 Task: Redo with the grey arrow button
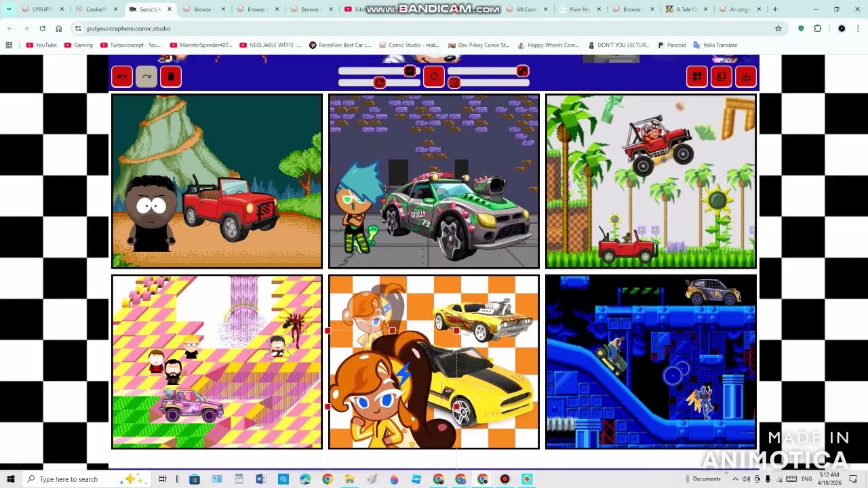point(146,77)
